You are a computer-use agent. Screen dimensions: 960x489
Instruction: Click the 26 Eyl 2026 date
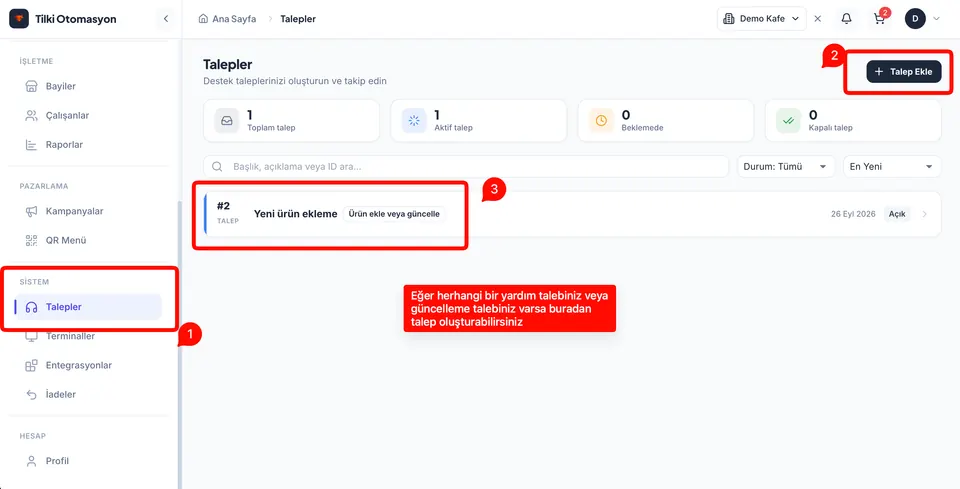(853, 214)
